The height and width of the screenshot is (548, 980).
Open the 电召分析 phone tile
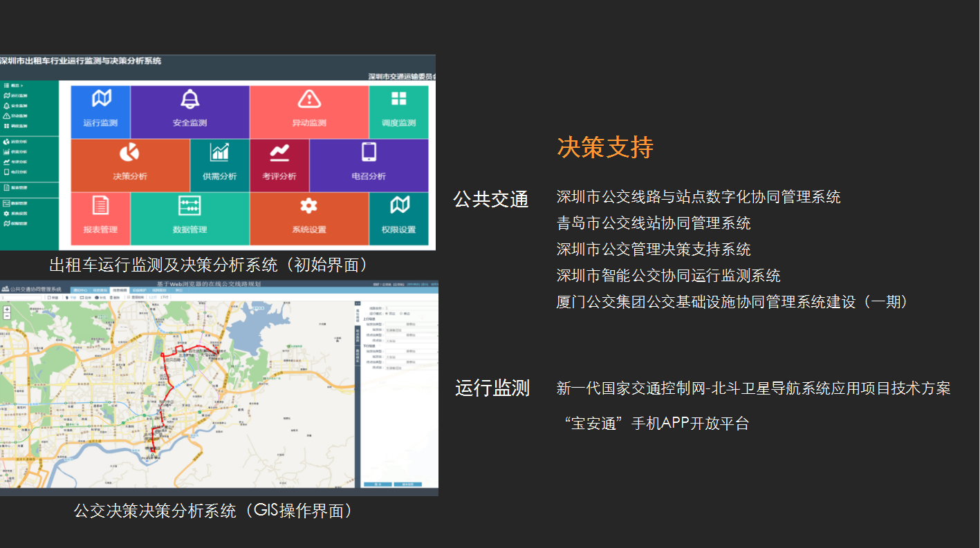(x=369, y=165)
